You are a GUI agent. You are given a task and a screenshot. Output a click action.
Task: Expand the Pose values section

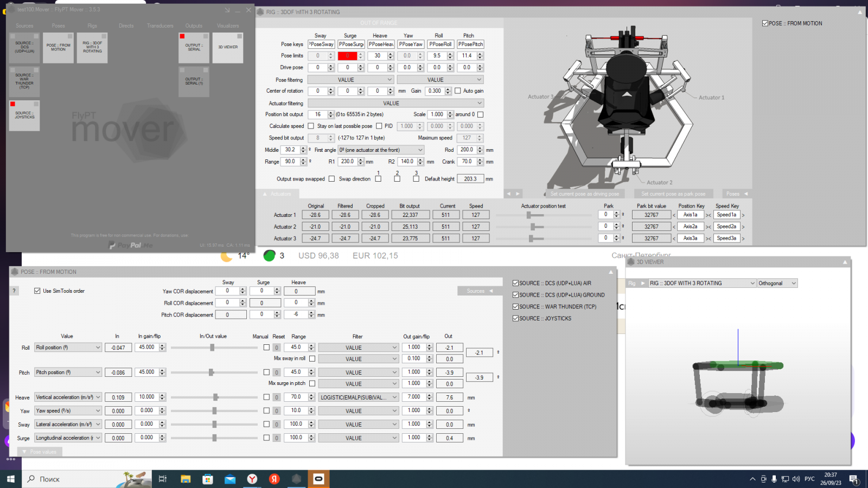click(39, 452)
